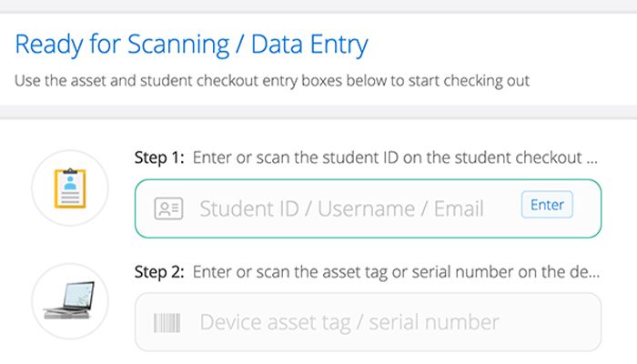The height and width of the screenshot is (364, 637).
Task: Click the checkout instructions subtitle text
Action: pos(272,80)
